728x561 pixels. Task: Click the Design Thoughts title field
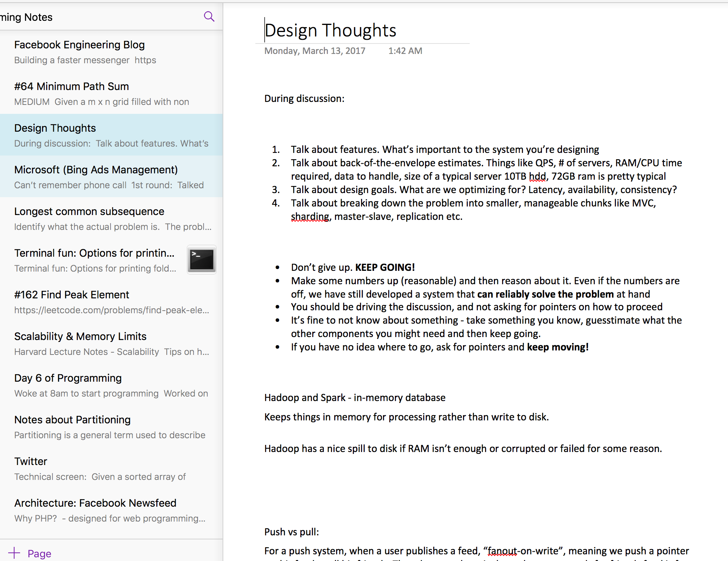tap(330, 31)
